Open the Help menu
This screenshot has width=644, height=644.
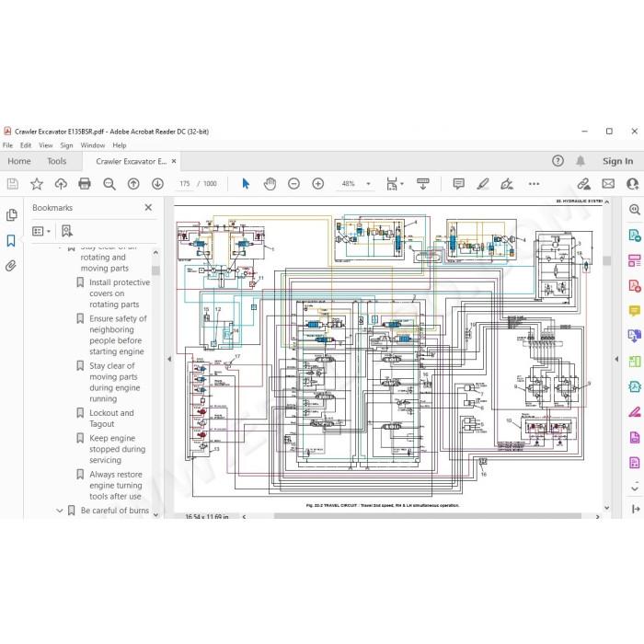[120, 145]
